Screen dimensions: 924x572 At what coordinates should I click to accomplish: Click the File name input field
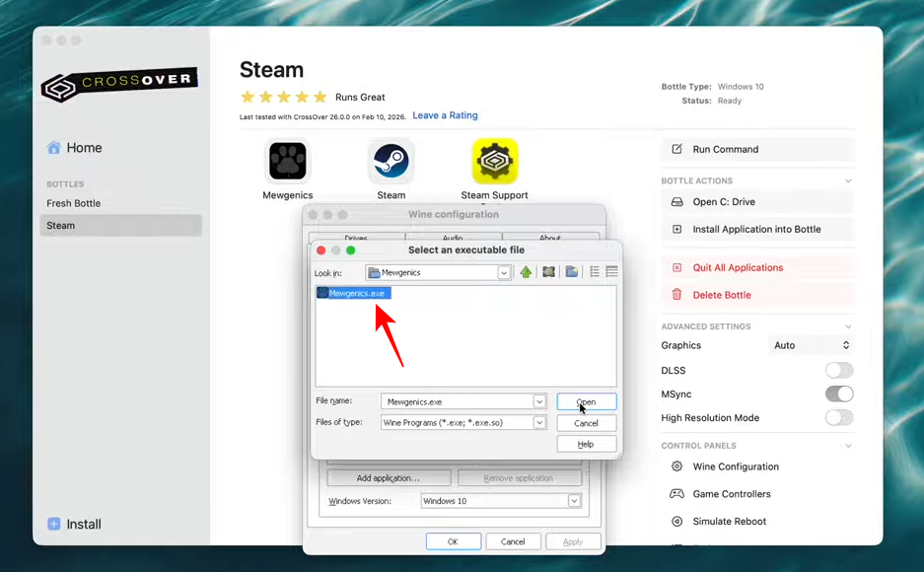point(458,401)
